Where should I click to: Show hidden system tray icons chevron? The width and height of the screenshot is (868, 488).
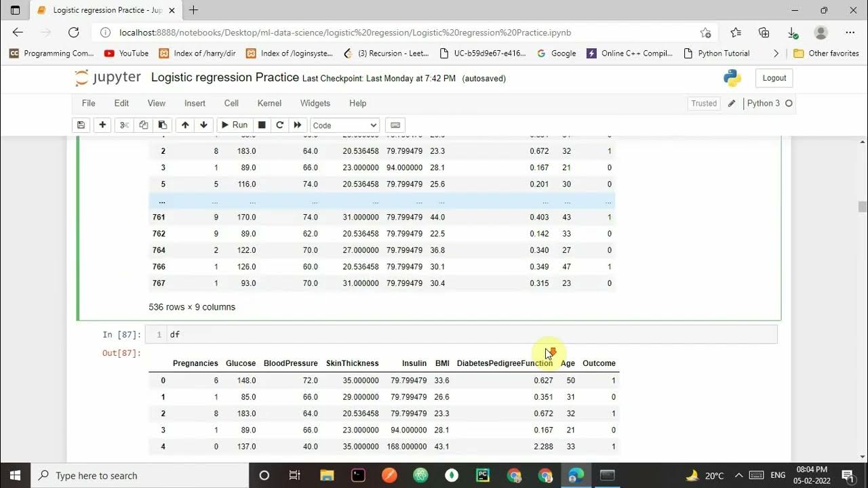click(x=738, y=475)
